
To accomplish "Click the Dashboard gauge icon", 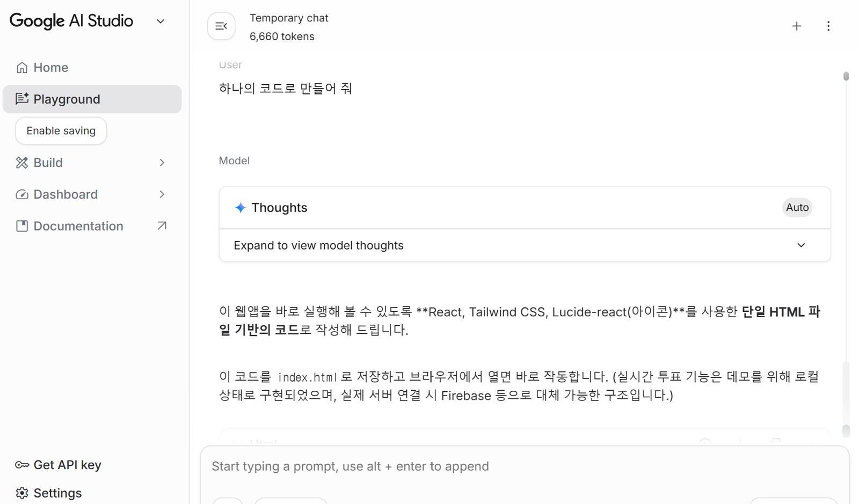I will (22, 194).
